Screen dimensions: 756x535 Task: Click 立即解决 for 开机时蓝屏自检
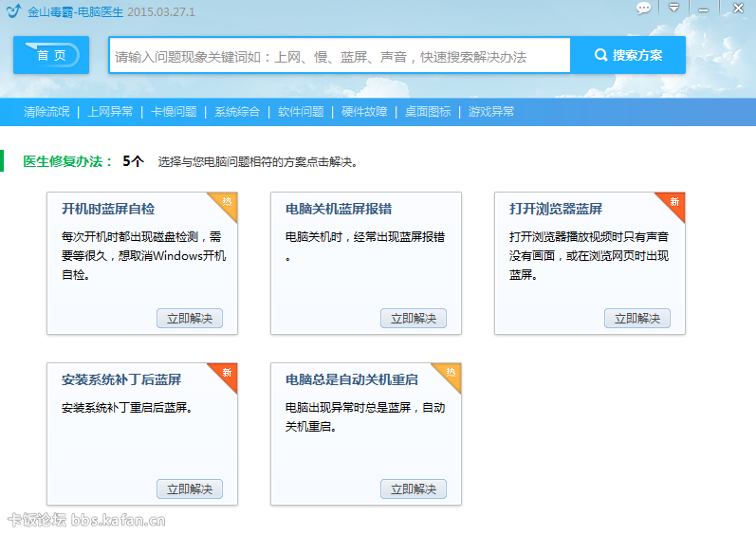pyautogui.click(x=190, y=318)
